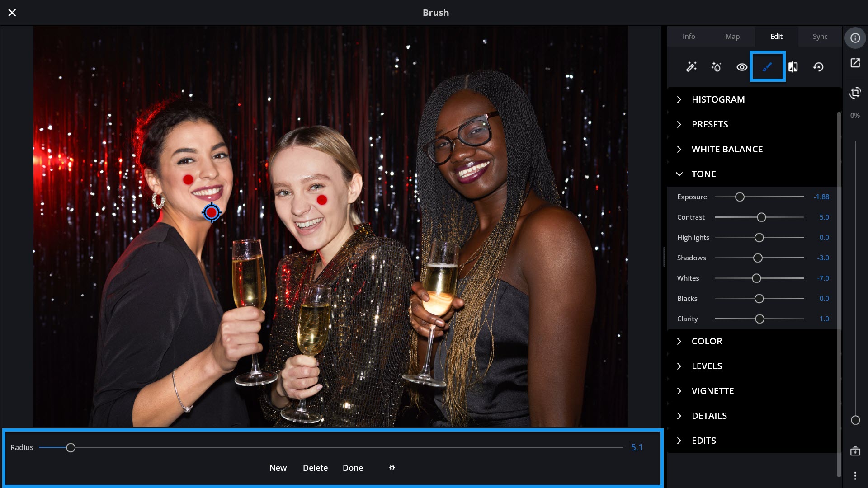This screenshot has width=868, height=488.
Task: Click the magic wand auto-enhance icon
Action: click(x=691, y=67)
